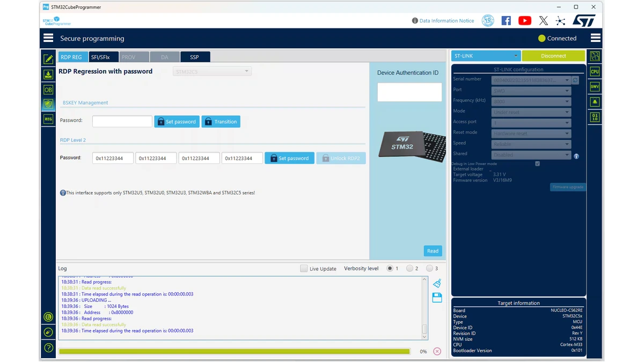Click the ST logo in the header
The width and height of the screenshot is (644, 362).
tap(584, 20)
